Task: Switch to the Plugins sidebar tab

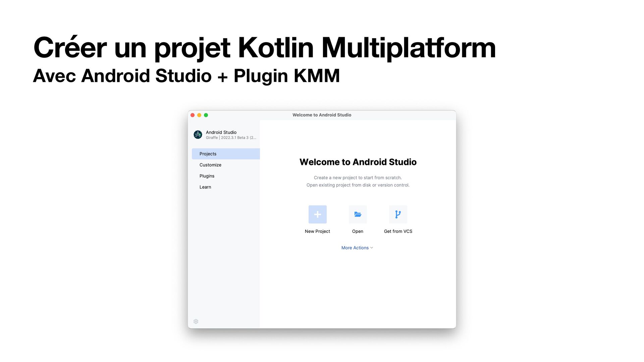Action: [226, 176]
